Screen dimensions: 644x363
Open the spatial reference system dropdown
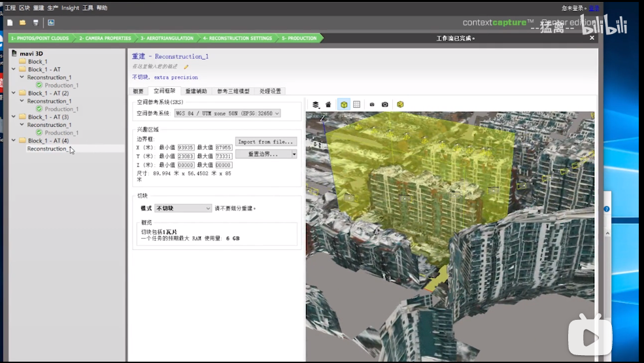228,113
